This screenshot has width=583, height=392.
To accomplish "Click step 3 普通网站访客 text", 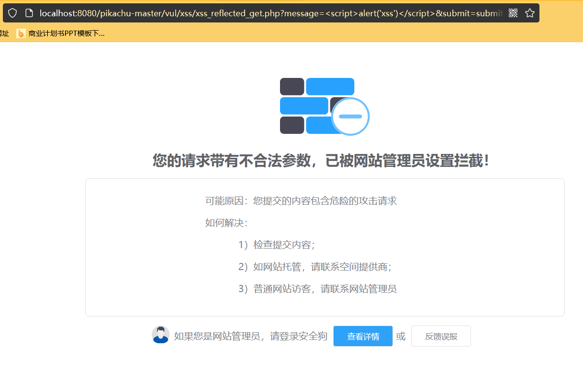I will coord(317,289).
